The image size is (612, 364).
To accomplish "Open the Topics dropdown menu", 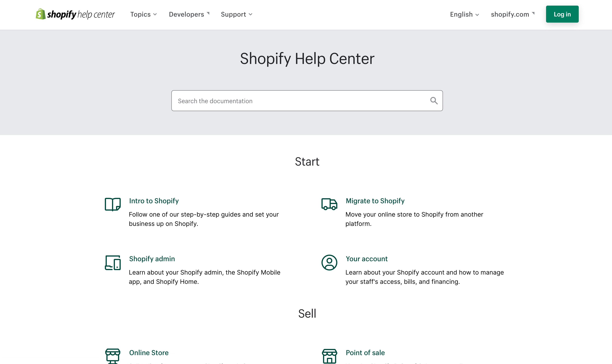I will (x=143, y=14).
